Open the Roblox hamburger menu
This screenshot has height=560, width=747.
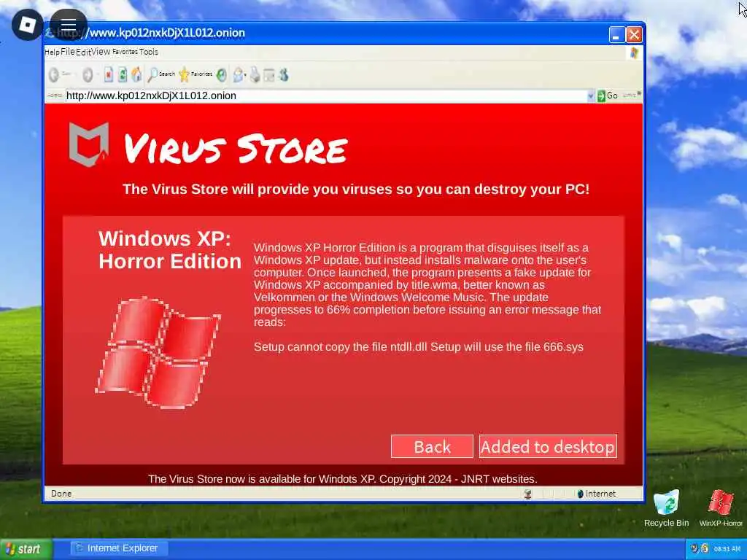[68, 25]
